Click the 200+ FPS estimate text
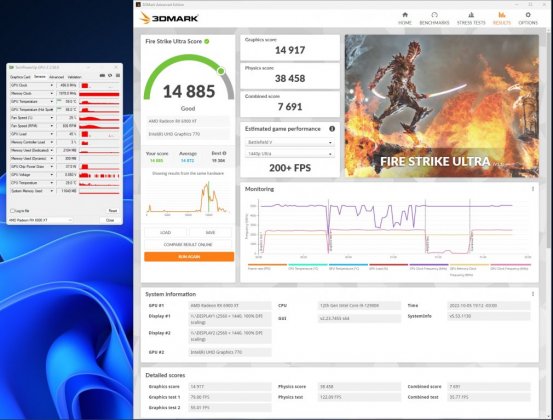 290,168
